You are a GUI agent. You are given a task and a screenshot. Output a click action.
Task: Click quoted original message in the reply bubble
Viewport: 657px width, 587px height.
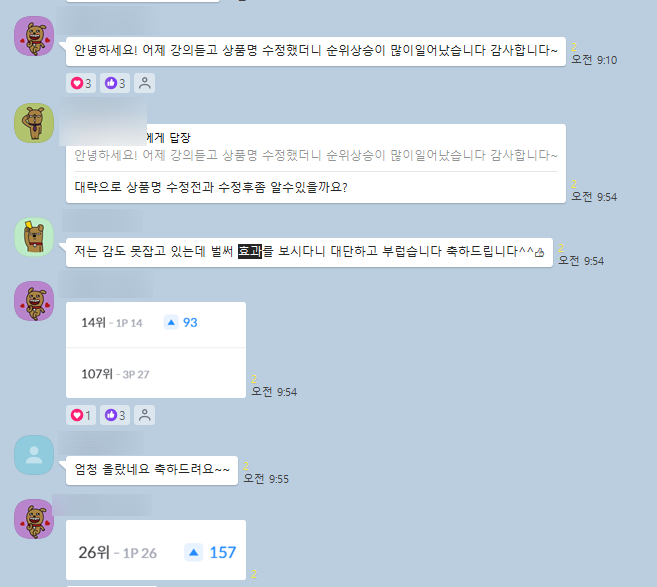coord(316,155)
